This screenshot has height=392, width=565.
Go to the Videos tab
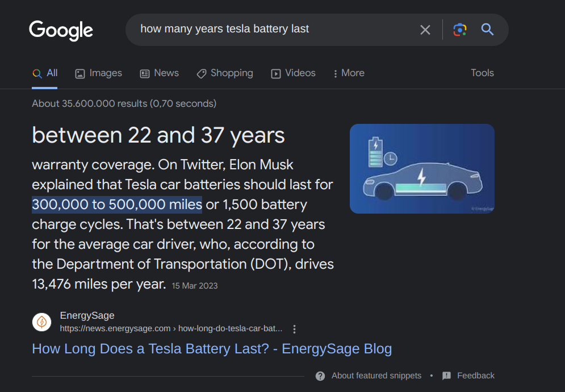[x=293, y=73]
